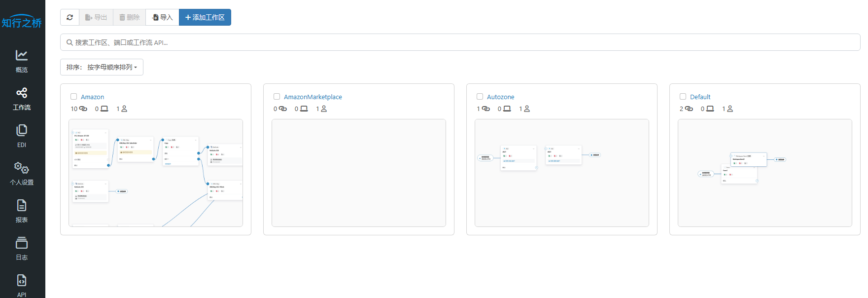Viewport: 868px width, 298px height.
Task: Select the AmazonMarketplace workspace checkbox
Action: pos(277,97)
